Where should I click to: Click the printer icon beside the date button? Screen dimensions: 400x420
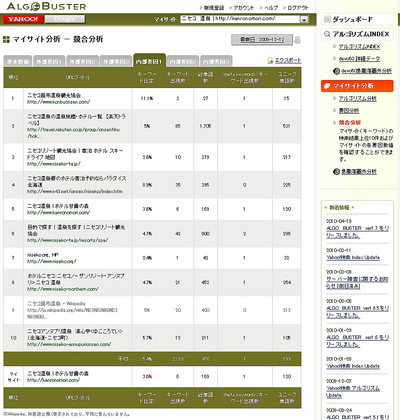click(x=297, y=40)
